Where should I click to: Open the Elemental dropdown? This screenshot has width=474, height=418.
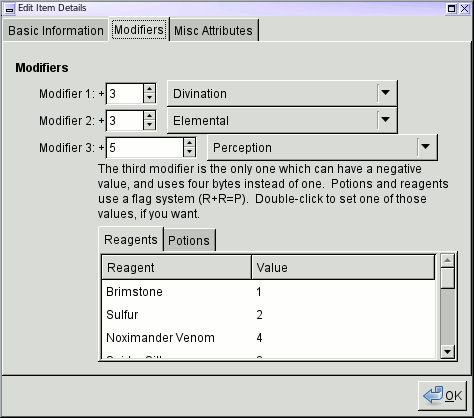[282, 120]
